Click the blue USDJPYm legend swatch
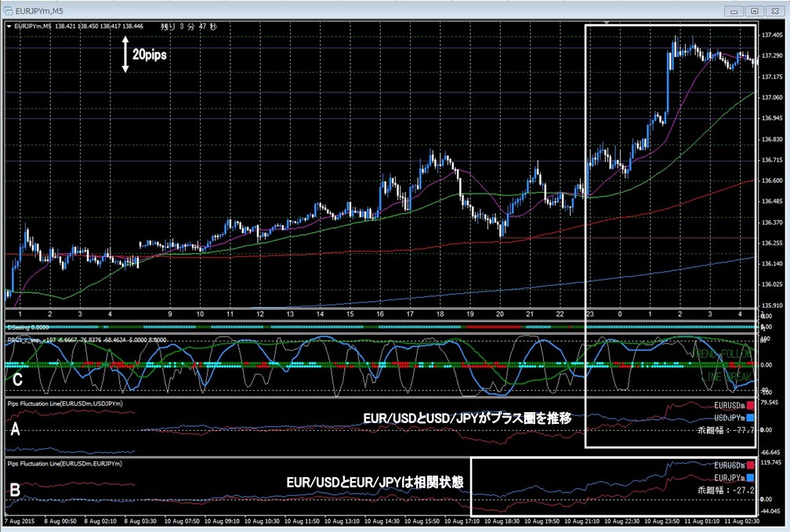 click(x=751, y=418)
